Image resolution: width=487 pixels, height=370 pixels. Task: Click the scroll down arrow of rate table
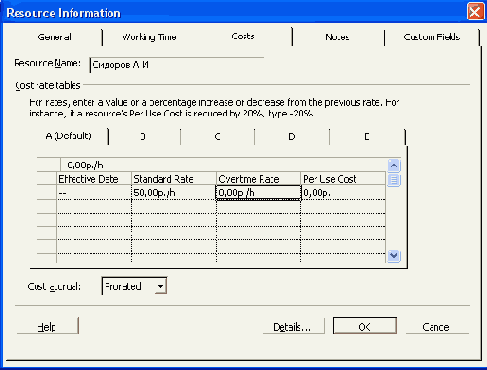coord(394,256)
